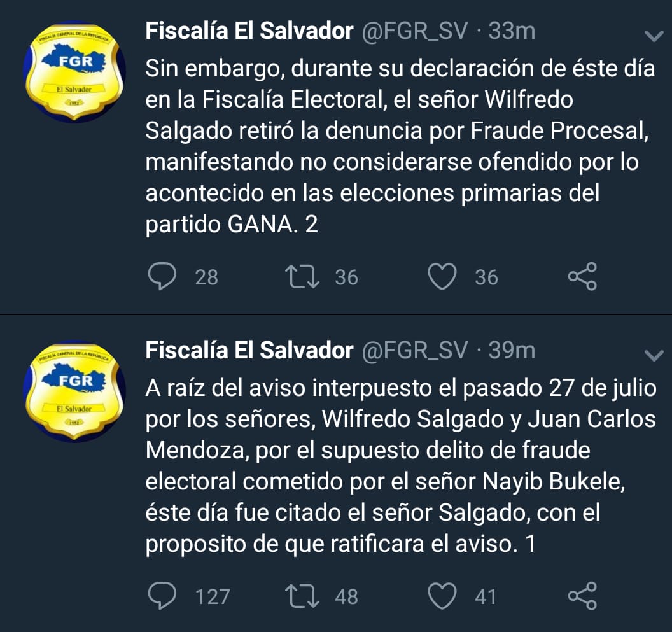Share the tweet posted 33m ago
Viewport: 672px width, 632px height.
(x=582, y=277)
